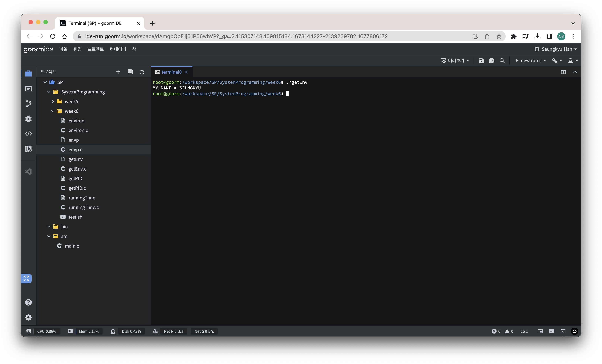Click the split editor layout icon
This screenshot has width=602, height=364.
(563, 72)
